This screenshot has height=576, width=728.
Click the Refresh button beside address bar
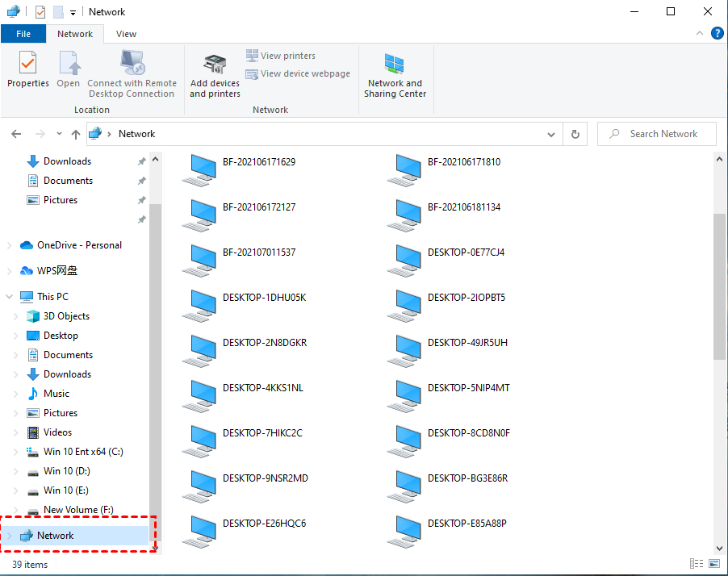[575, 134]
